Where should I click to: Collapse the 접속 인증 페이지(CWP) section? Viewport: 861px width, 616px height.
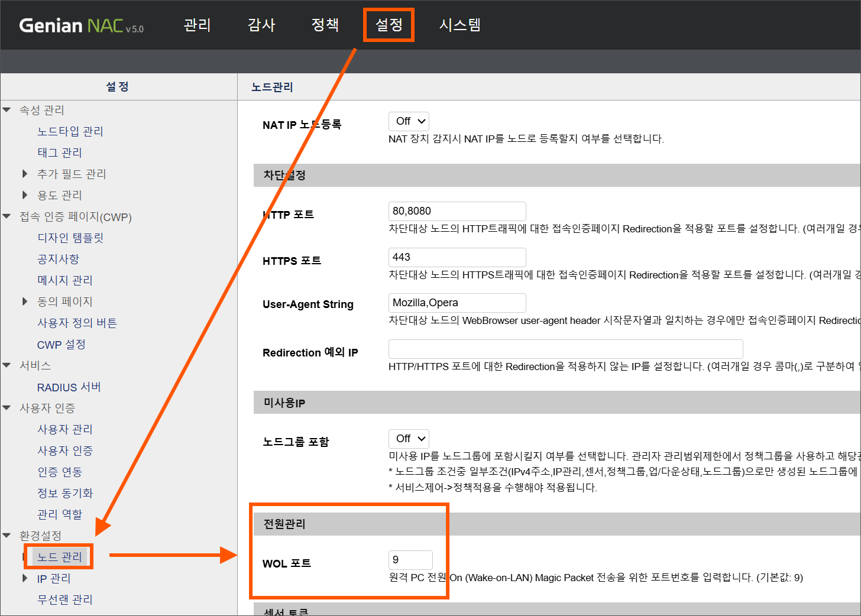pyautogui.click(x=7, y=217)
